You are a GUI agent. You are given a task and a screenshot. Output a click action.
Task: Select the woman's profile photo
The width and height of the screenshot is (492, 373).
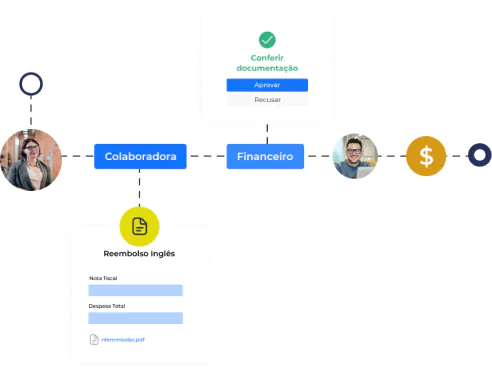tap(31, 160)
